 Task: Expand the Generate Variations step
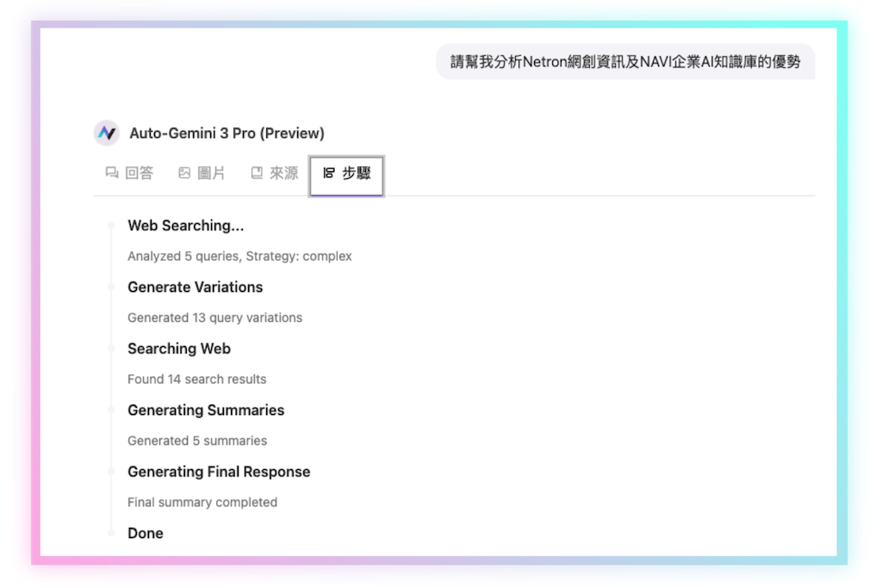[195, 288]
